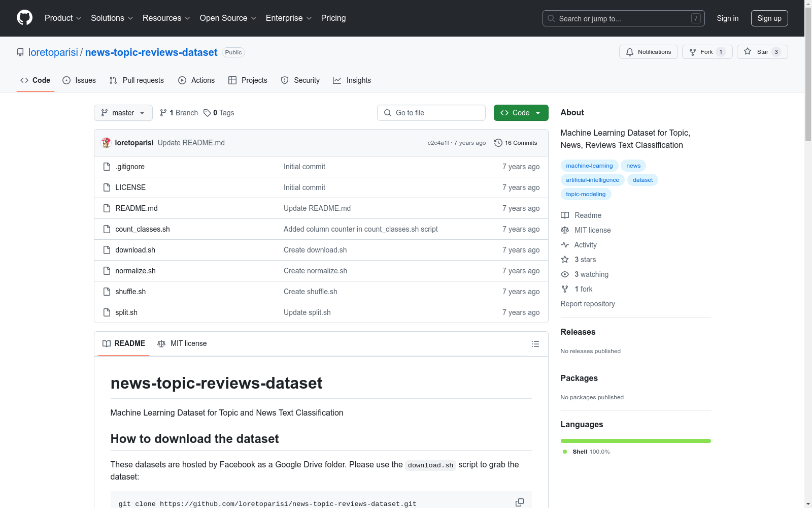Open the loretoparisi owner link in breadcrumb
Image resolution: width=812 pixels, height=508 pixels.
[x=53, y=52]
